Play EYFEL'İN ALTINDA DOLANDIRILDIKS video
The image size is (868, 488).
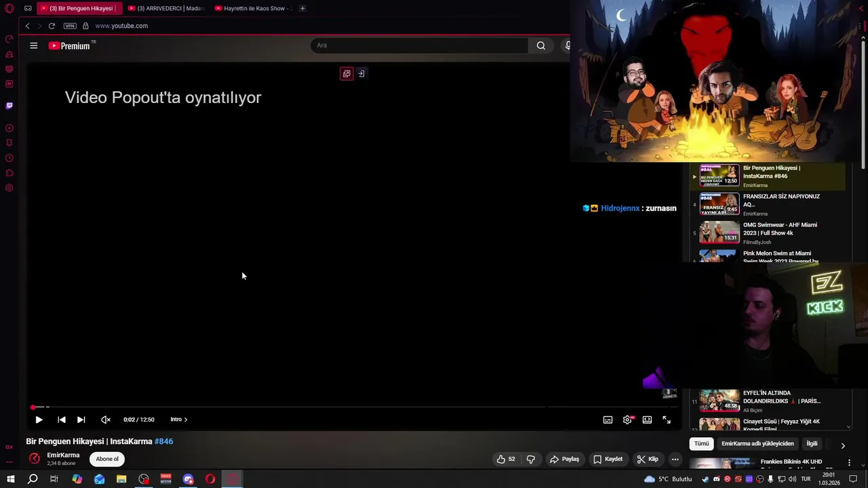[x=769, y=401]
